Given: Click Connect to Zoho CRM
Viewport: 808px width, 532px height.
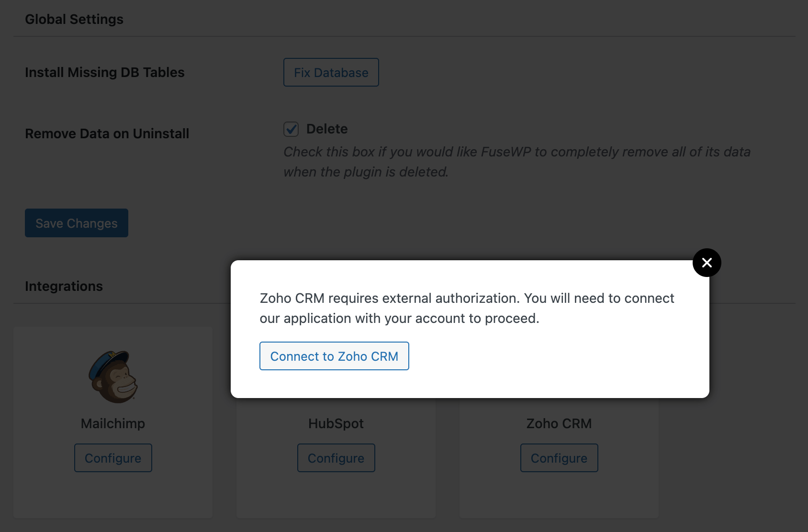Looking at the screenshot, I should [x=334, y=356].
